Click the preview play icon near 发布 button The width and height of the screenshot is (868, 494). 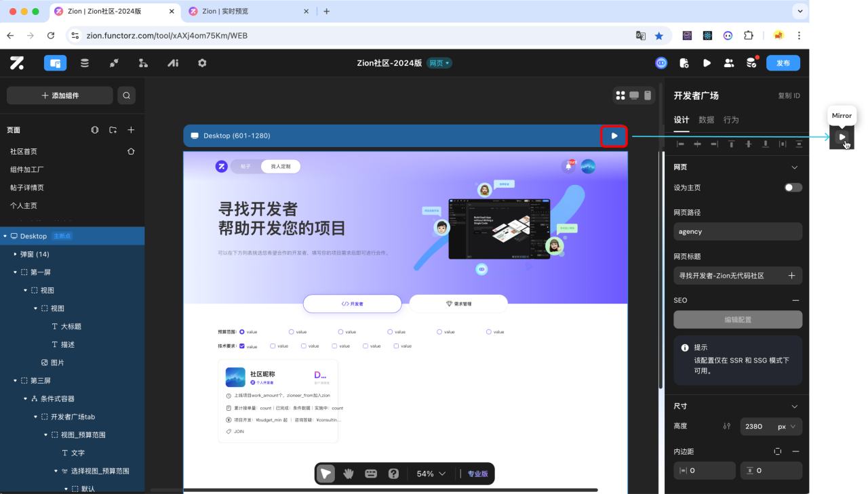pyautogui.click(x=707, y=62)
